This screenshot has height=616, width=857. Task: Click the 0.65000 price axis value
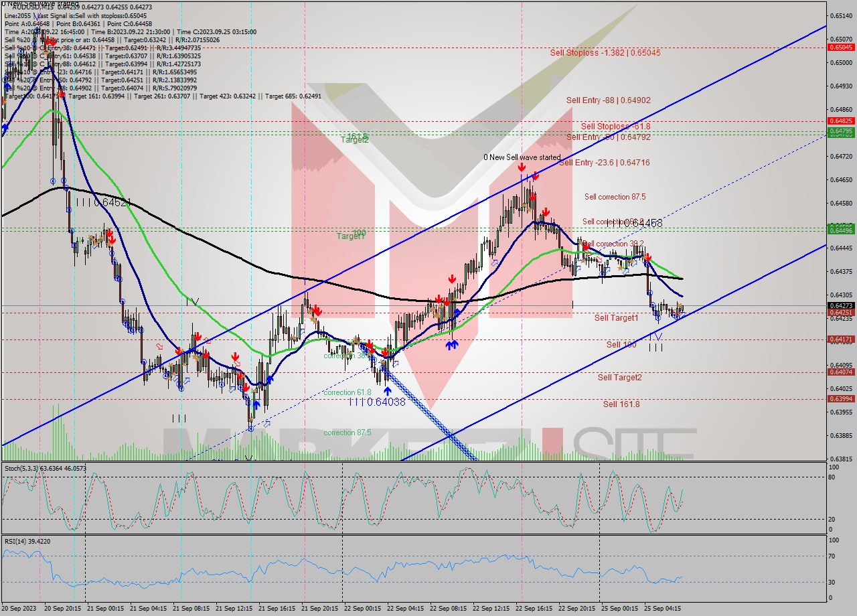click(840, 62)
